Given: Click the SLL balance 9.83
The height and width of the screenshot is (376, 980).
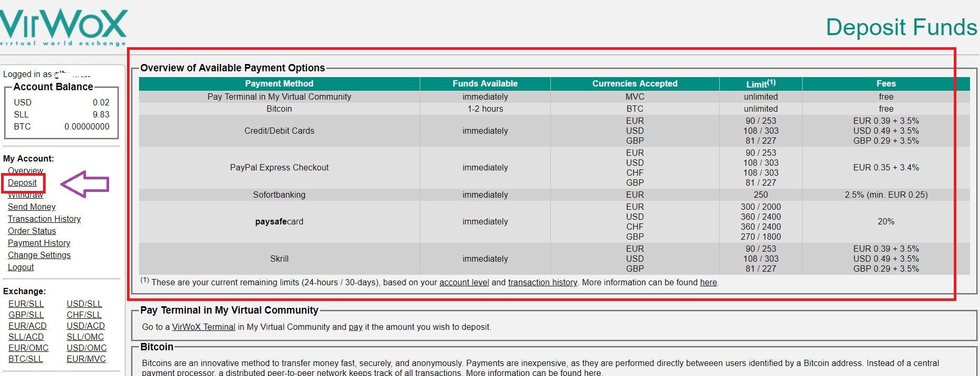Looking at the screenshot, I should tap(101, 114).
